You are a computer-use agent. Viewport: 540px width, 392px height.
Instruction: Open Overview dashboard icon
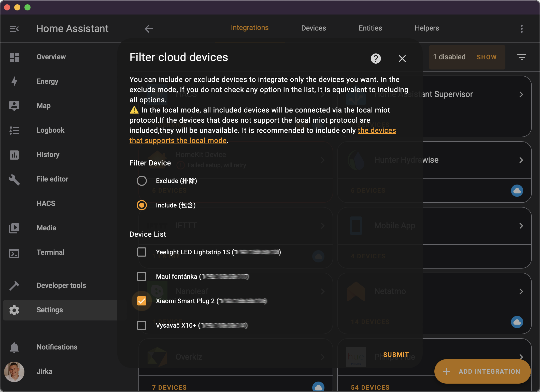[14, 57]
